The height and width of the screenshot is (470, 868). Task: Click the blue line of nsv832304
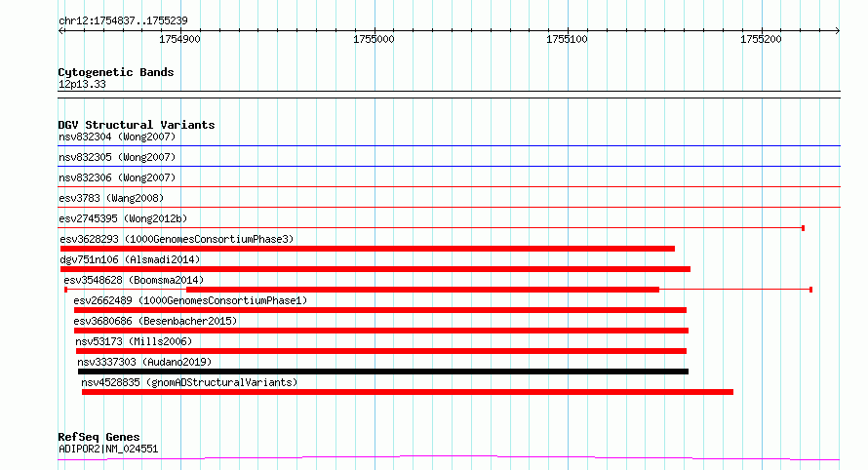449,146
